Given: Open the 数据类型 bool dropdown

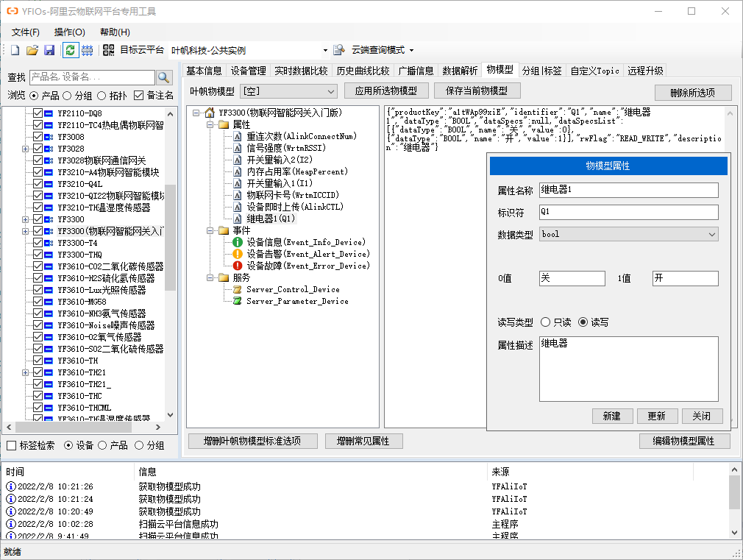Looking at the screenshot, I should pyautogui.click(x=628, y=234).
